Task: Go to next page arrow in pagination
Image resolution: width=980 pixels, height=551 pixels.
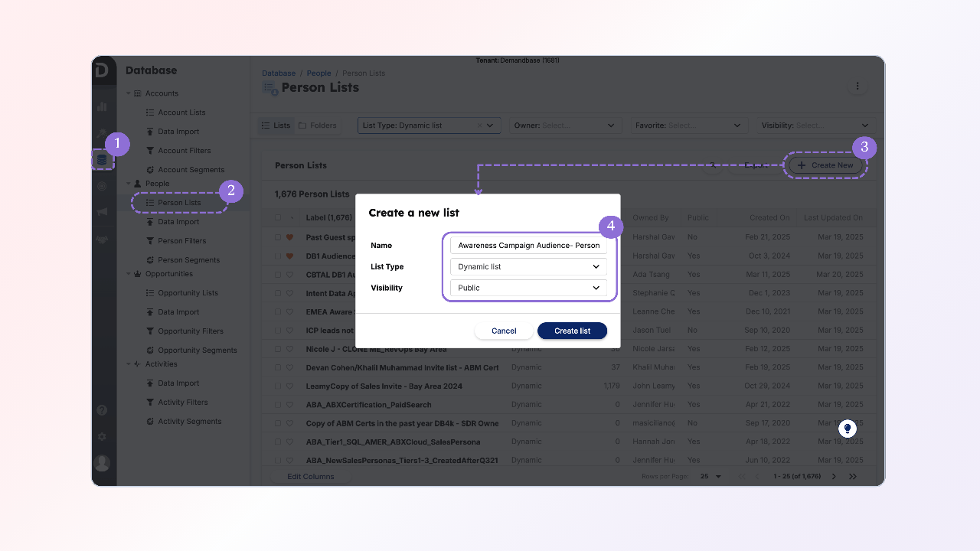Action: point(835,476)
